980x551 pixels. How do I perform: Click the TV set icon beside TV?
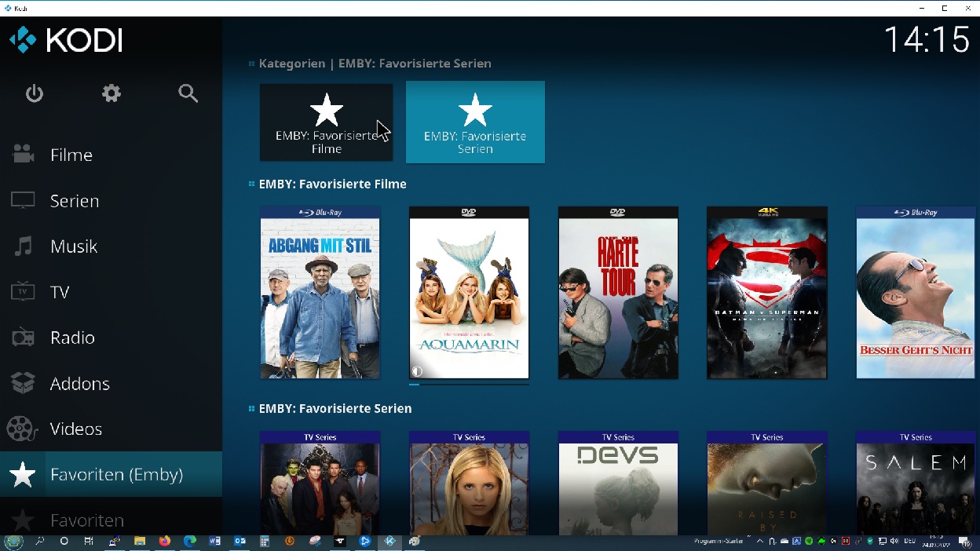click(x=23, y=292)
